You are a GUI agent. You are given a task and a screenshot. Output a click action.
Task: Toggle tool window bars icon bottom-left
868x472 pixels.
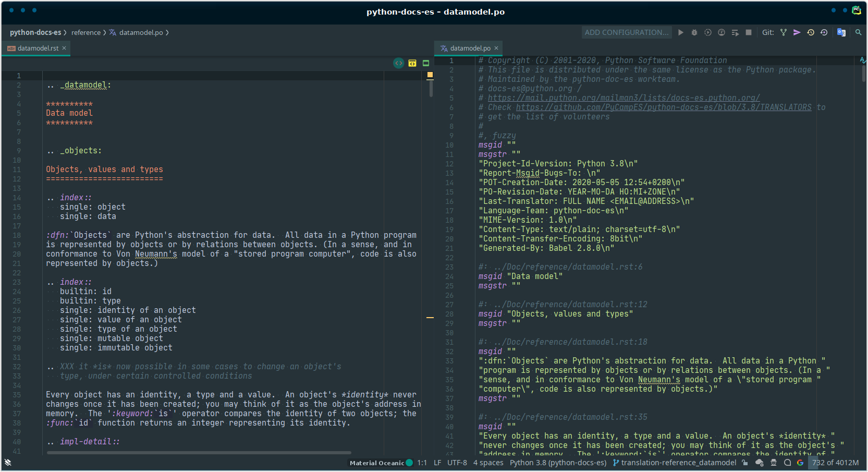[8, 463]
